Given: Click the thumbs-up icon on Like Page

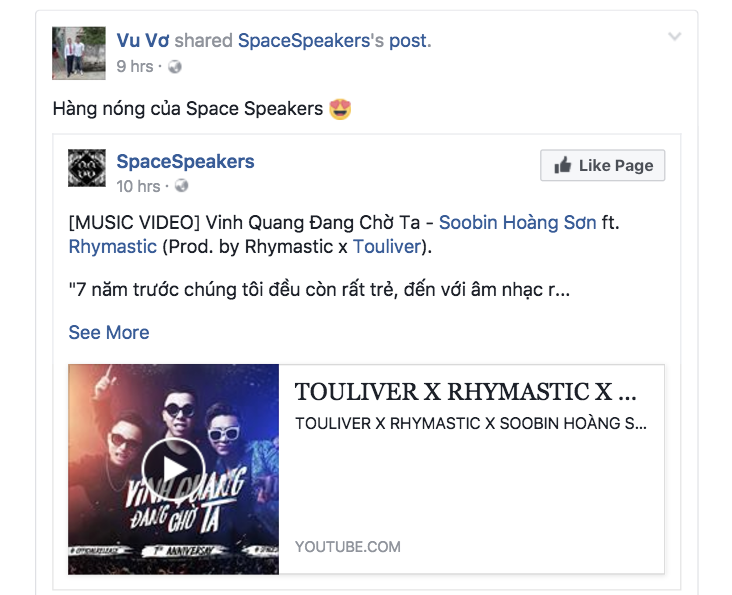Looking at the screenshot, I should point(563,165).
